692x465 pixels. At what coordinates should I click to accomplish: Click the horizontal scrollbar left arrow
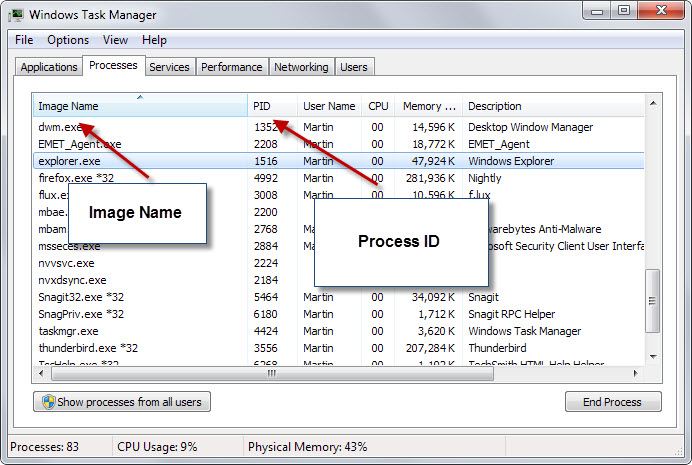[41, 374]
